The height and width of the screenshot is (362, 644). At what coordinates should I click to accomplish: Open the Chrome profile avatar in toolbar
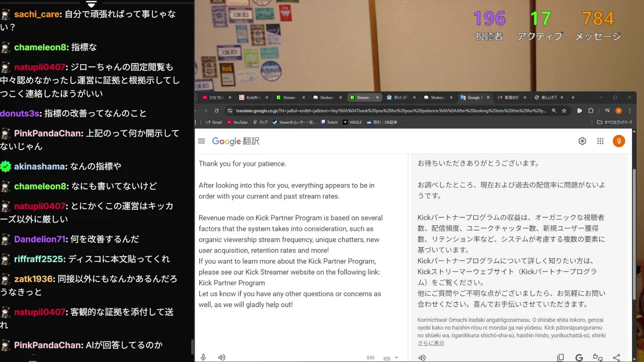coord(618,111)
